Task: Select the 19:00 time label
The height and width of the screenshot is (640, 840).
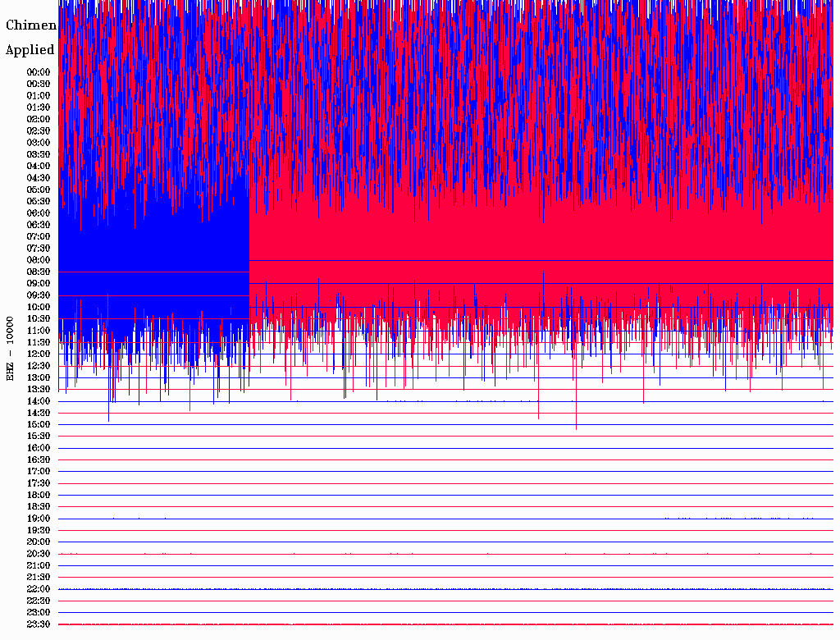Action: tap(39, 519)
